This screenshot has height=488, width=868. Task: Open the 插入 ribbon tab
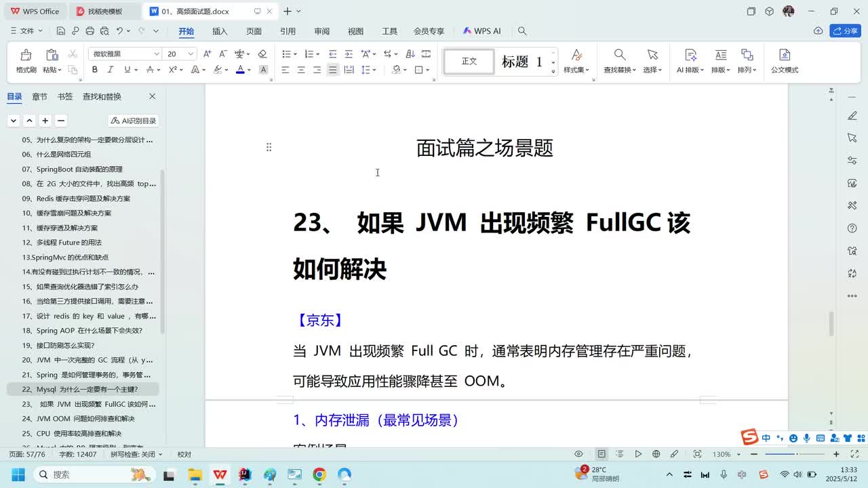(x=220, y=31)
